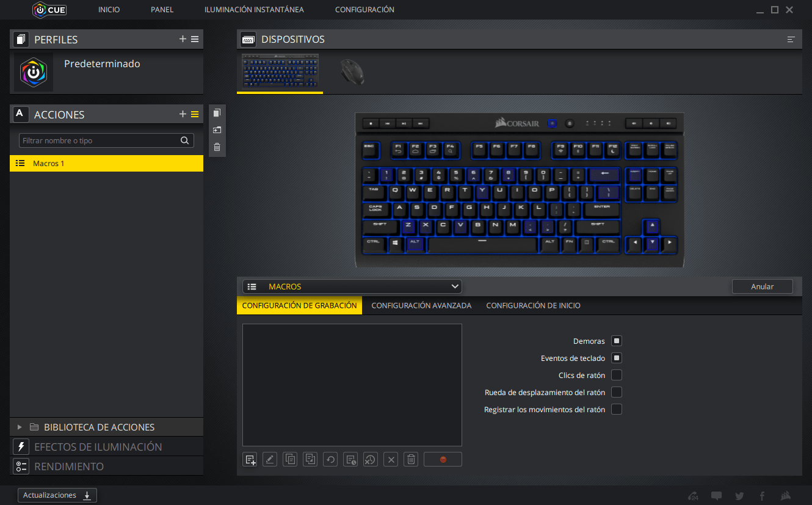
Task: Open the chat forum icon
Action: [x=717, y=496]
